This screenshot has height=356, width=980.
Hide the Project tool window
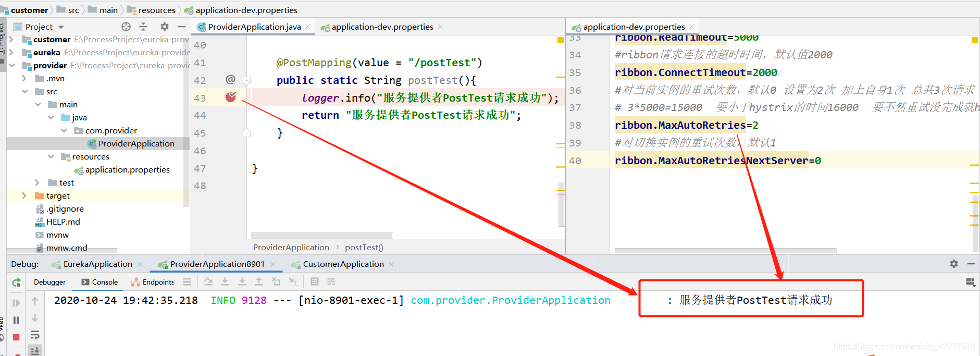coord(182,27)
